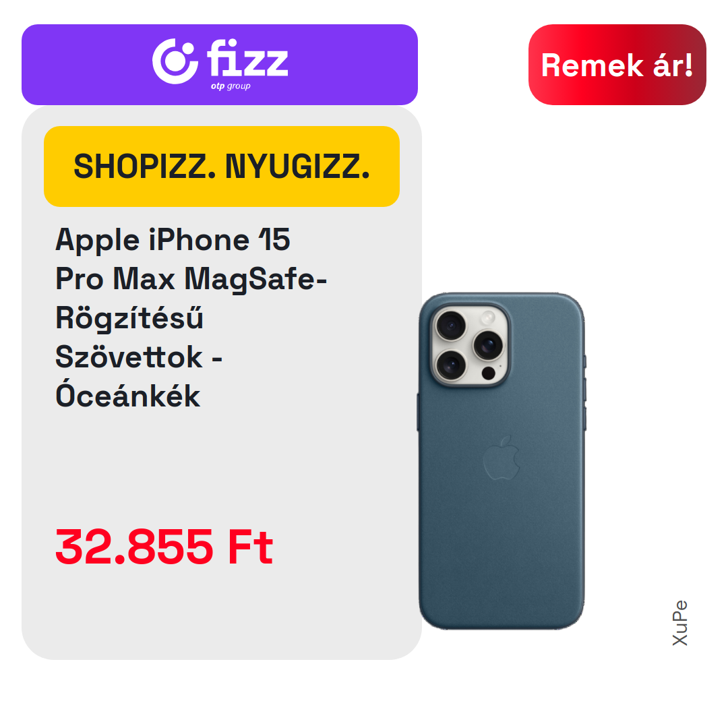
Task: Click the gray product info card
Action: [222, 383]
